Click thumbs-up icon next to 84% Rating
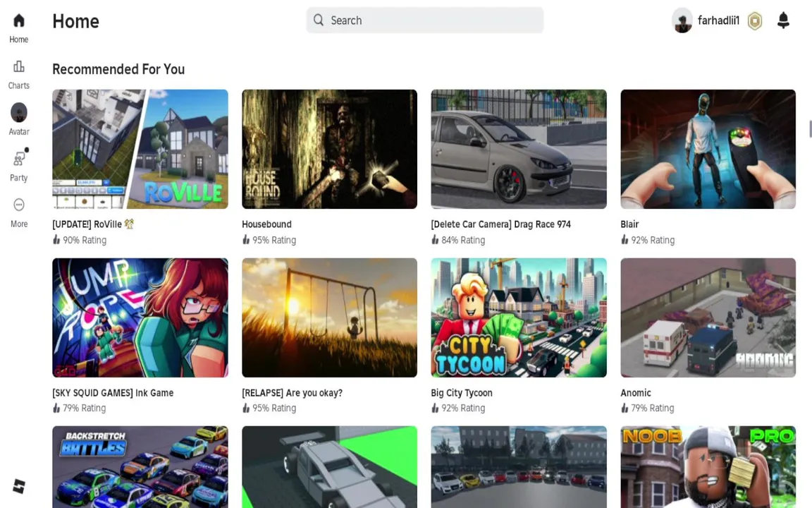This screenshot has height=508, width=812. click(x=435, y=239)
